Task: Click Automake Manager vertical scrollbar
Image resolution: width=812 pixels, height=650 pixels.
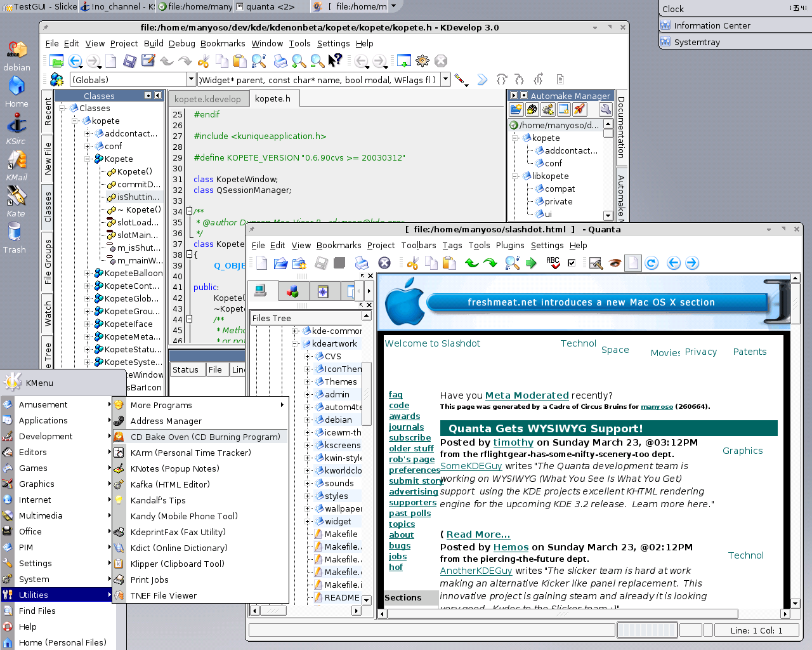Action: [x=608, y=170]
